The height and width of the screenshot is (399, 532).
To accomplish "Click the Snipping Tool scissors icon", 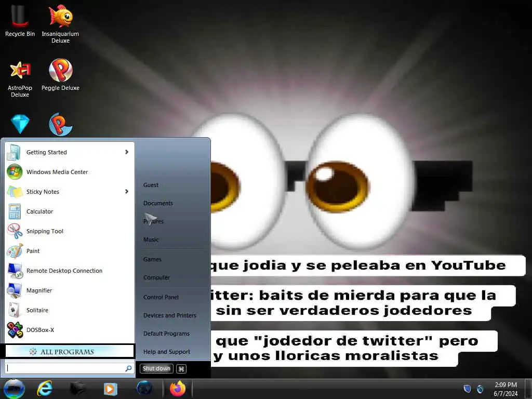I will coord(15,231).
